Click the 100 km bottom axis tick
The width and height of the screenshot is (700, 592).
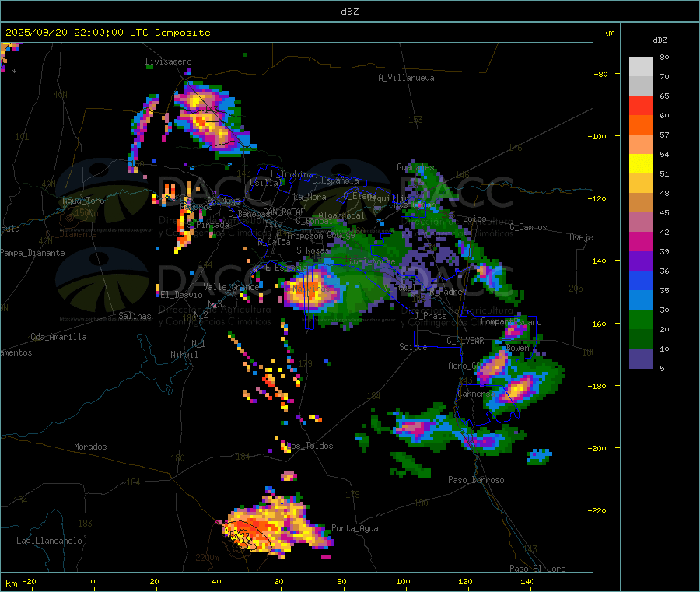(403, 581)
